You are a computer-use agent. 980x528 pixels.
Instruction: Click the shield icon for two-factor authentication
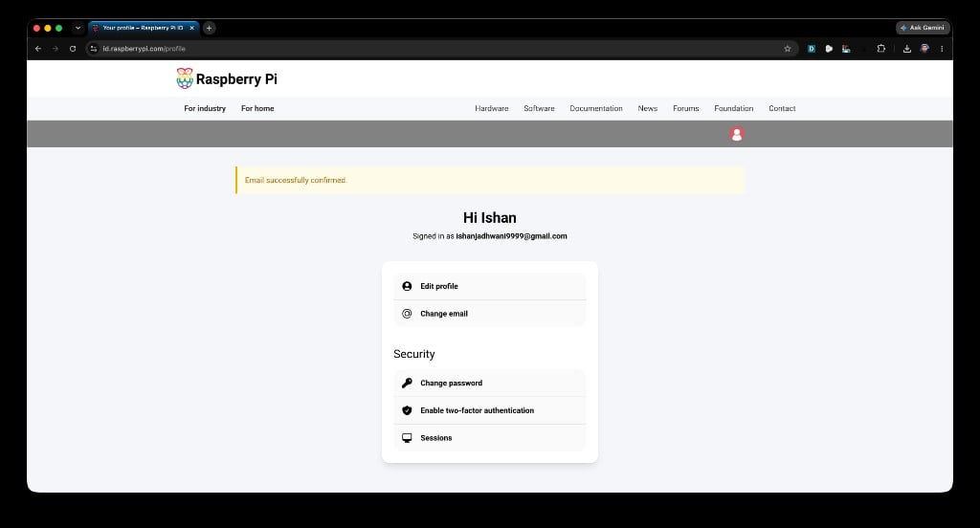coord(407,410)
